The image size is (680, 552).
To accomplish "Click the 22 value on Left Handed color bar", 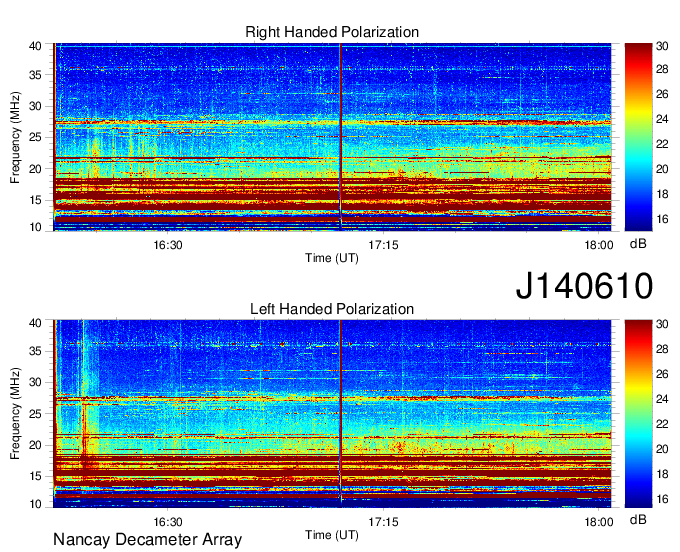I will tap(662, 424).
